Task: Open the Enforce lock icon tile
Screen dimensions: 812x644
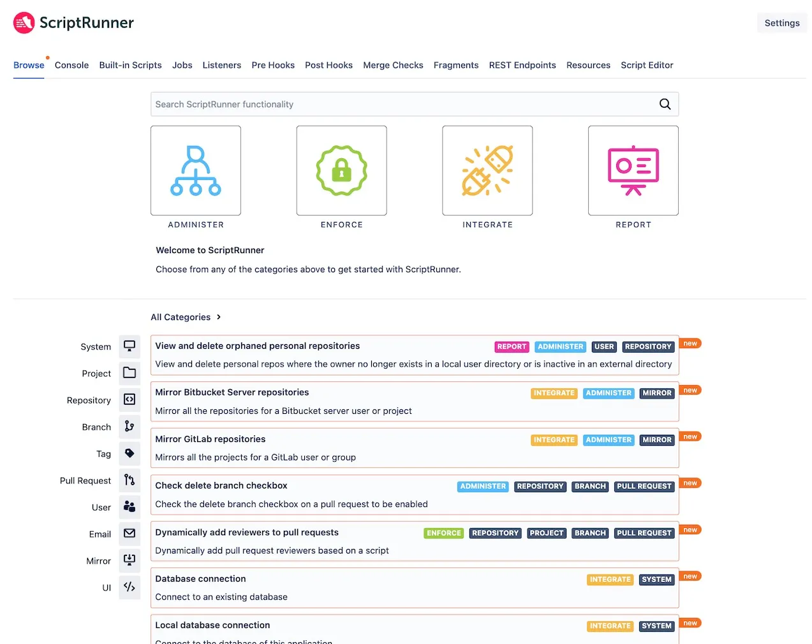Action: point(341,170)
